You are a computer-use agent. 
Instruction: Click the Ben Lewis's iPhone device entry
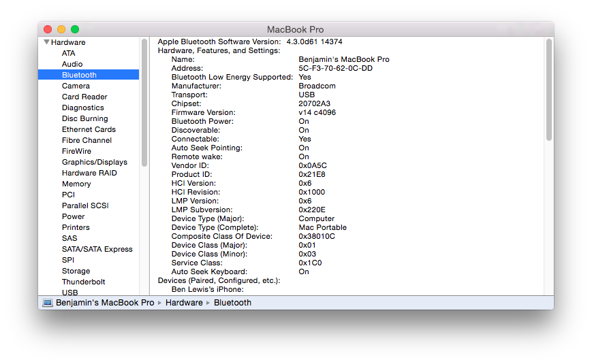pyautogui.click(x=208, y=289)
